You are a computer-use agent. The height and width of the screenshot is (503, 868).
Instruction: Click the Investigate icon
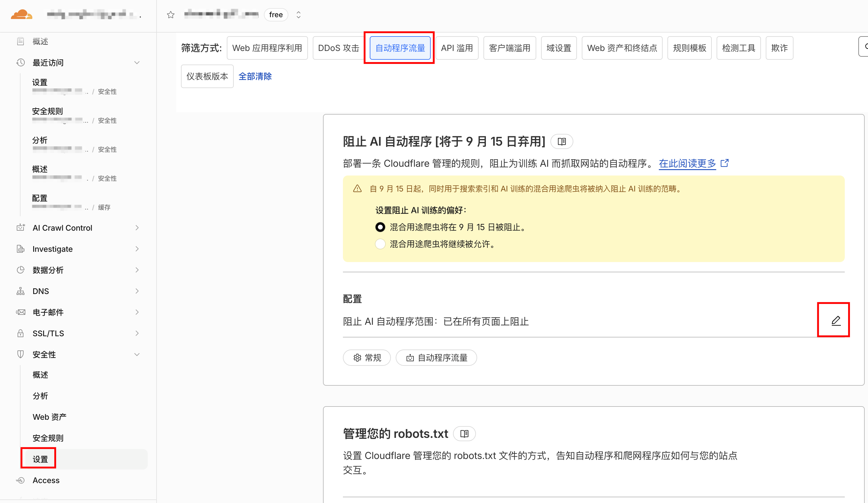[21, 248]
